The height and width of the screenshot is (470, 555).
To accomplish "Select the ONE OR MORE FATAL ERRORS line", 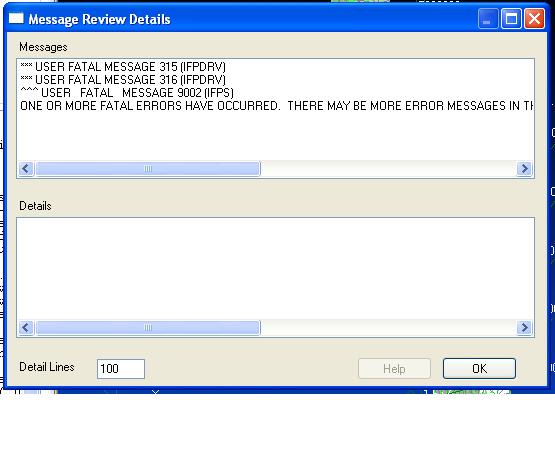I will coord(277,106).
